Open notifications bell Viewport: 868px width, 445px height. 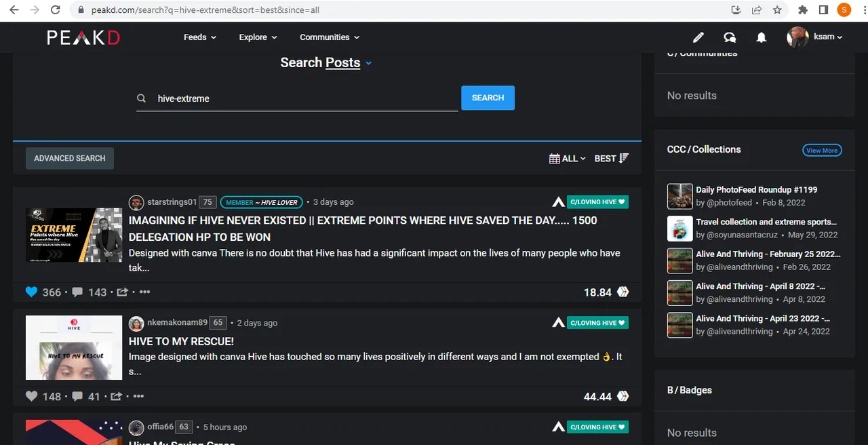pyautogui.click(x=762, y=37)
